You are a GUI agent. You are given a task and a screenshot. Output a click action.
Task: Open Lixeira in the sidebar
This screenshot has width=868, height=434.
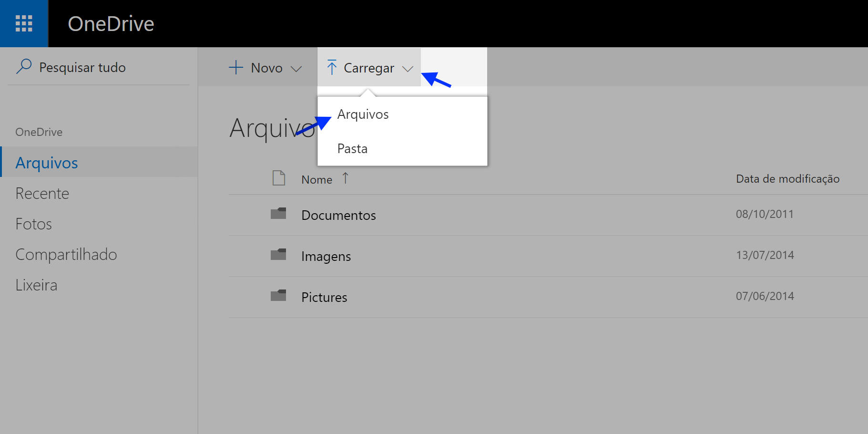(99, 285)
